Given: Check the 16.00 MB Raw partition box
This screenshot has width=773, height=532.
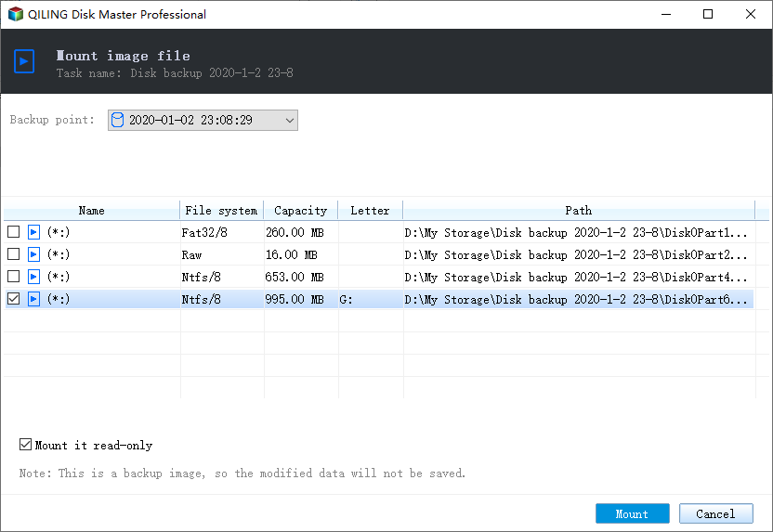Looking at the screenshot, I should tap(13, 254).
